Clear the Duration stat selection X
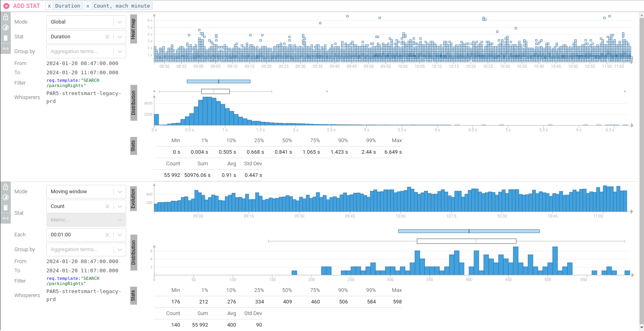Viewport: 644px width, 331px height. click(x=107, y=37)
